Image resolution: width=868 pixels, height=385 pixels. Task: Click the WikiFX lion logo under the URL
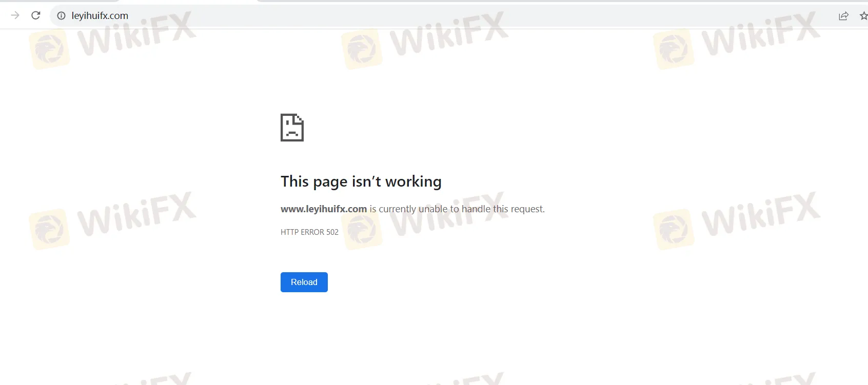[x=49, y=49]
